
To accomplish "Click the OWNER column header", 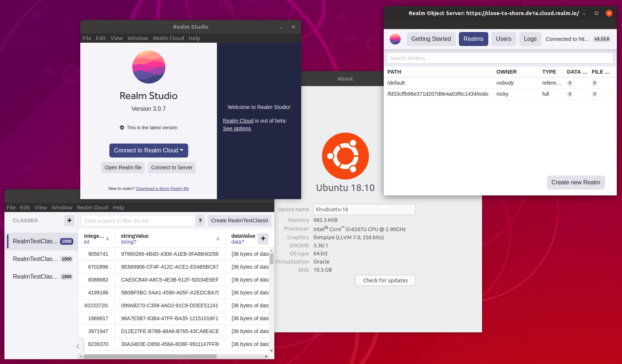I will tap(506, 72).
